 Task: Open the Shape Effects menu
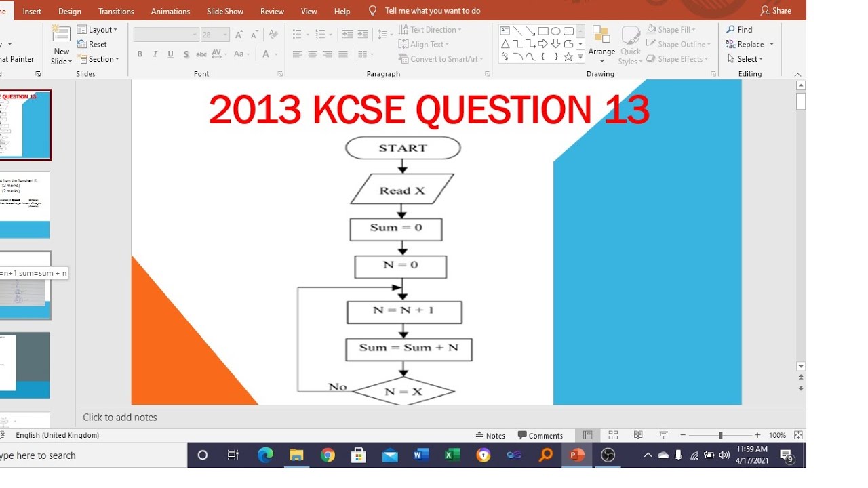click(x=677, y=59)
